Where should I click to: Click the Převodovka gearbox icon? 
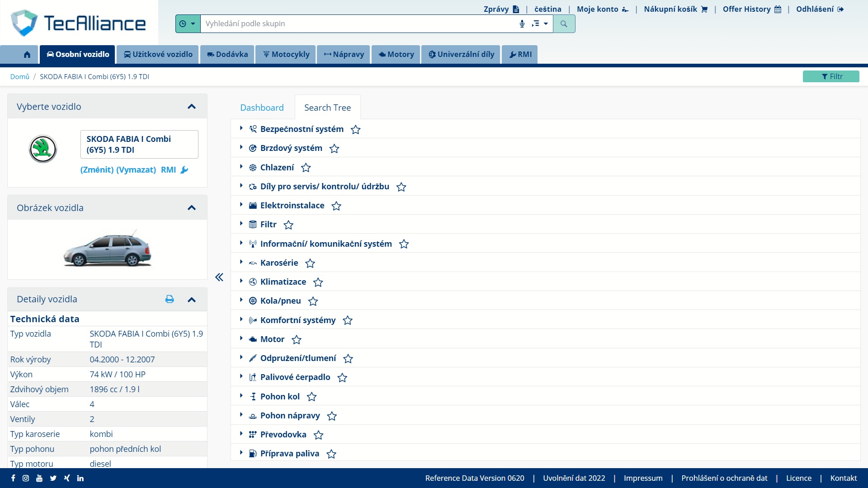point(253,435)
